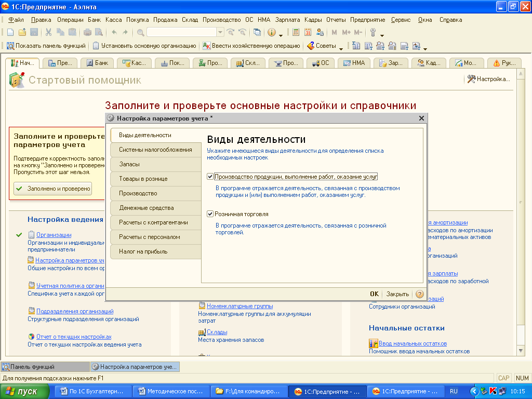Image resolution: width=532 pixels, height=399 pixels.
Task: Click the Windows пуск start button
Action: (x=24, y=392)
